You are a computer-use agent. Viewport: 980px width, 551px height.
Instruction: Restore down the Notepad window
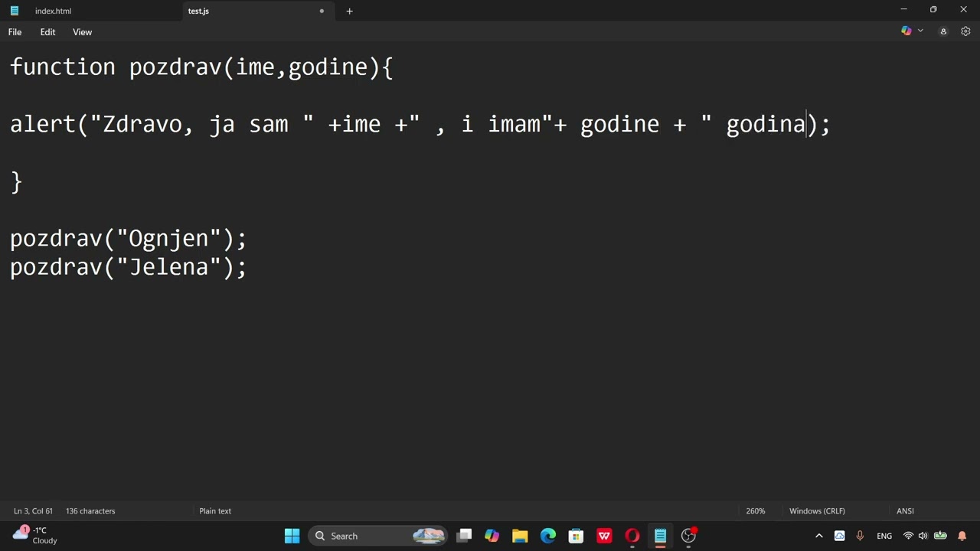(x=933, y=10)
